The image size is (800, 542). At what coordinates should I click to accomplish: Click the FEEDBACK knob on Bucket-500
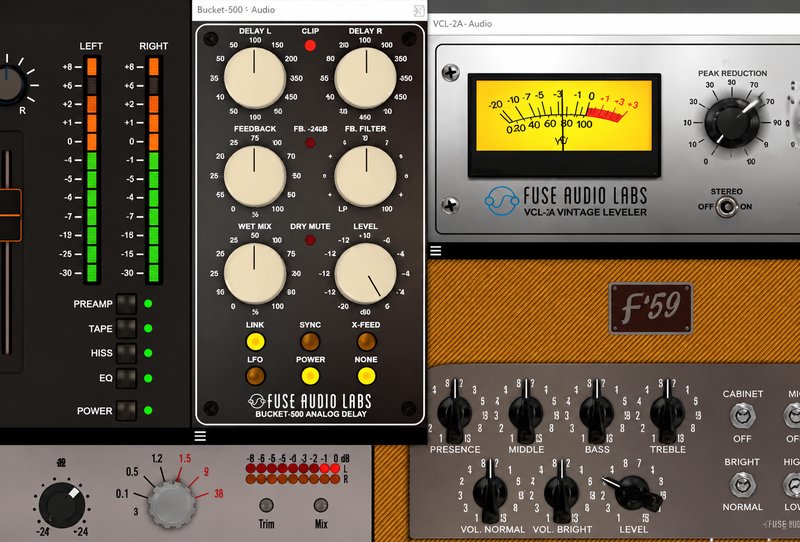point(255,176)
